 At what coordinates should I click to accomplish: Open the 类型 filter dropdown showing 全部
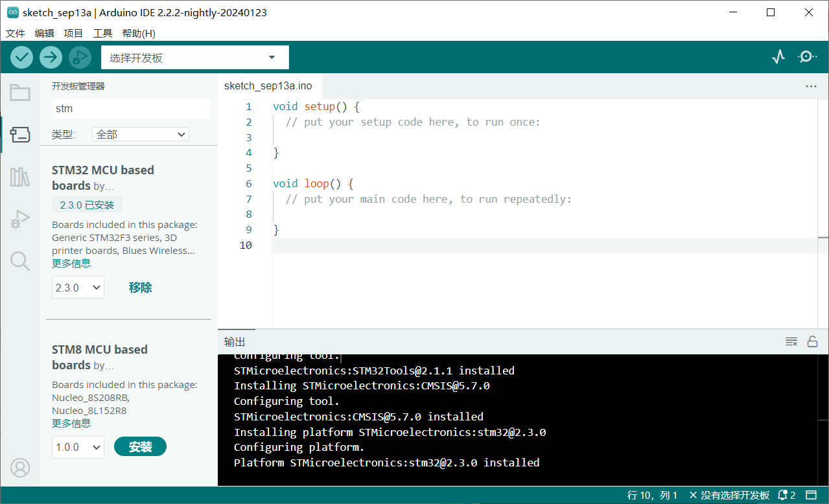click(140, 134)
